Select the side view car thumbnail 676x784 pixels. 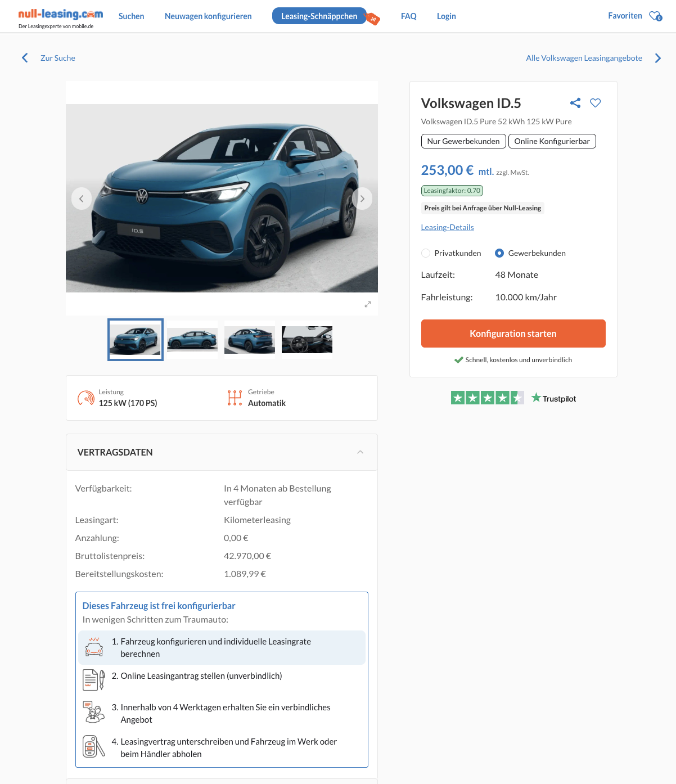[x=192, y=340]
